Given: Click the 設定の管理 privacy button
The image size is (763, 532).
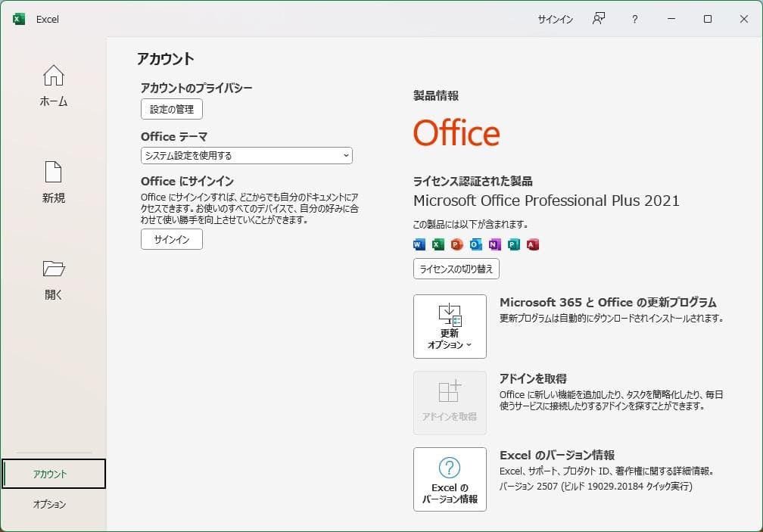Looking at the screenshot, I should [x=172, y=109].
